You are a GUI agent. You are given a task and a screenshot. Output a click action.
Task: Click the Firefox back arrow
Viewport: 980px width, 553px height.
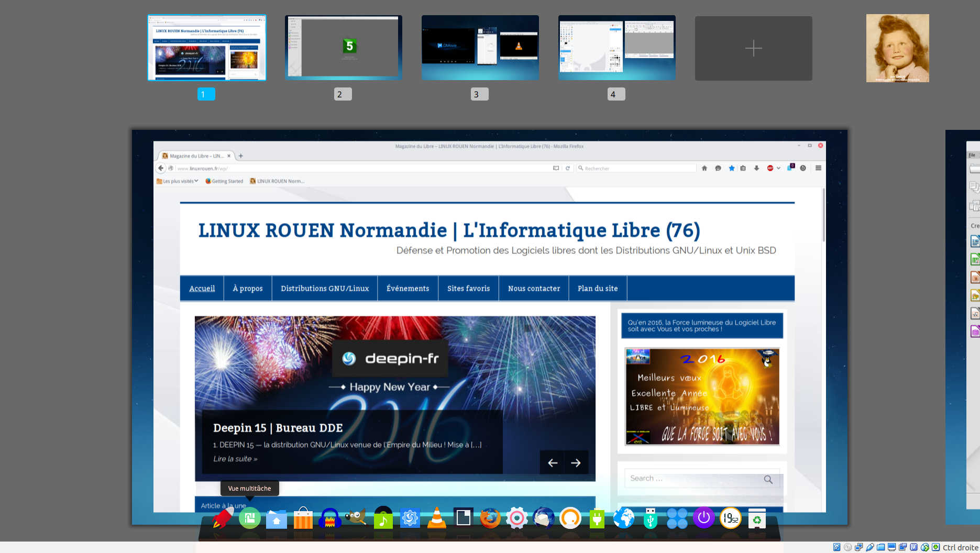pyautogui.click(x=161, y=168)
